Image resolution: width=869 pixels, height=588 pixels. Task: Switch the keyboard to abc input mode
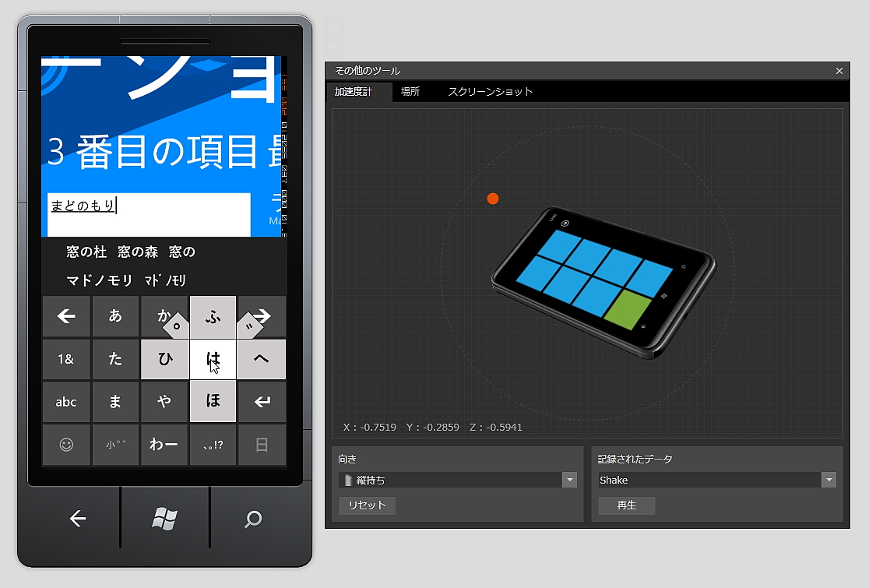click(66, 402)
